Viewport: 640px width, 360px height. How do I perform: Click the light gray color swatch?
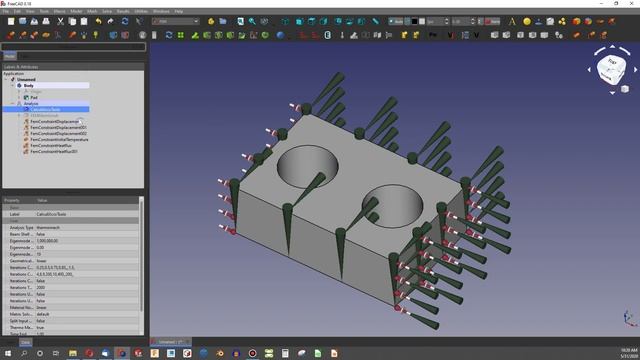(422, 21)
